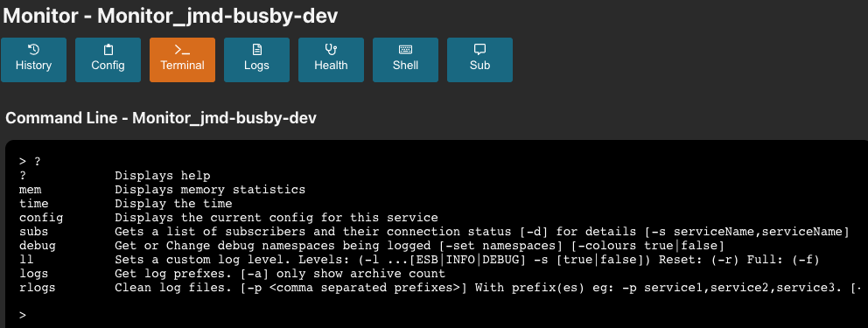This screenshot has height=328, width=868.
Task: Click 'Display the time' description
Action: [173, 204]
